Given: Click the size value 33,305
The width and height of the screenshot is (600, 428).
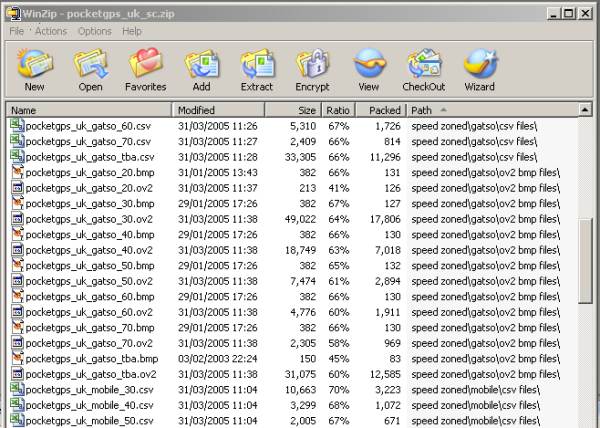Looking at the screenshot, I should click(300, 157).
